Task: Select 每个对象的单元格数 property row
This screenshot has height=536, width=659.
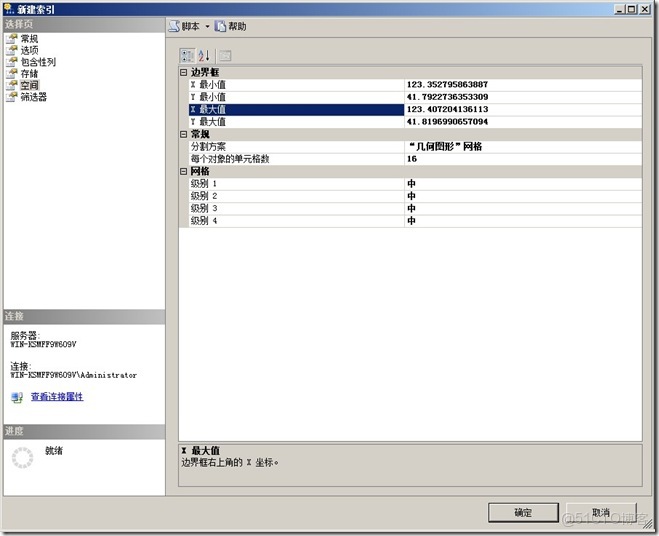Action: [x=296, y=159]
